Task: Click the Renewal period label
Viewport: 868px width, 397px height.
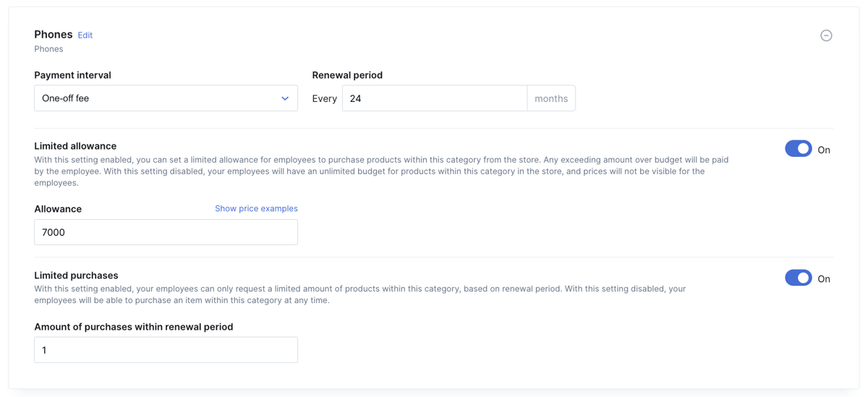Action: click(347, 75)
